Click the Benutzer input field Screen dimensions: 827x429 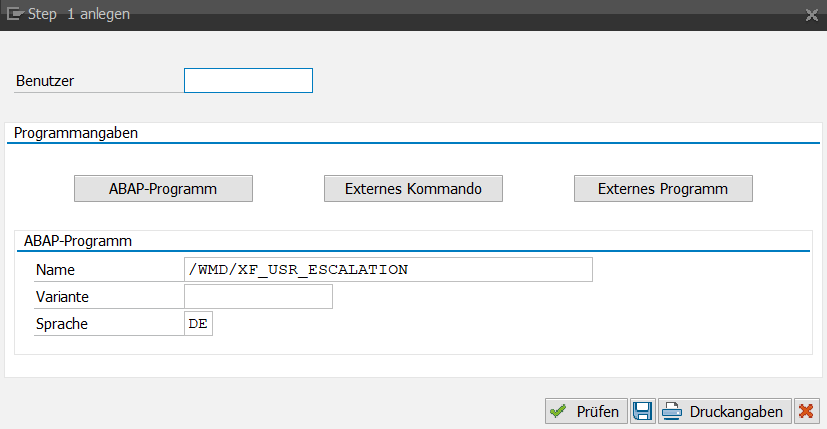(248, 80)
